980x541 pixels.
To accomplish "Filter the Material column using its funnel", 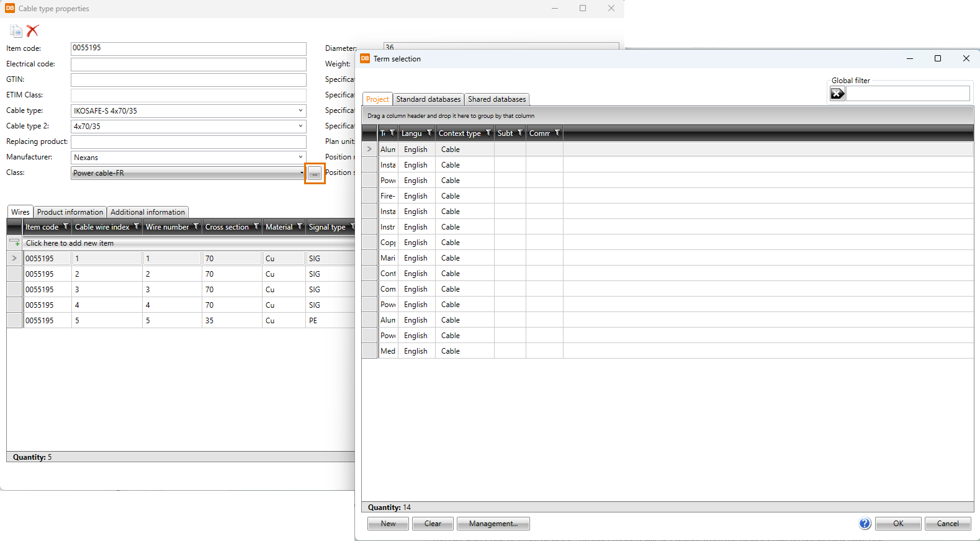I will click(299, 227).
